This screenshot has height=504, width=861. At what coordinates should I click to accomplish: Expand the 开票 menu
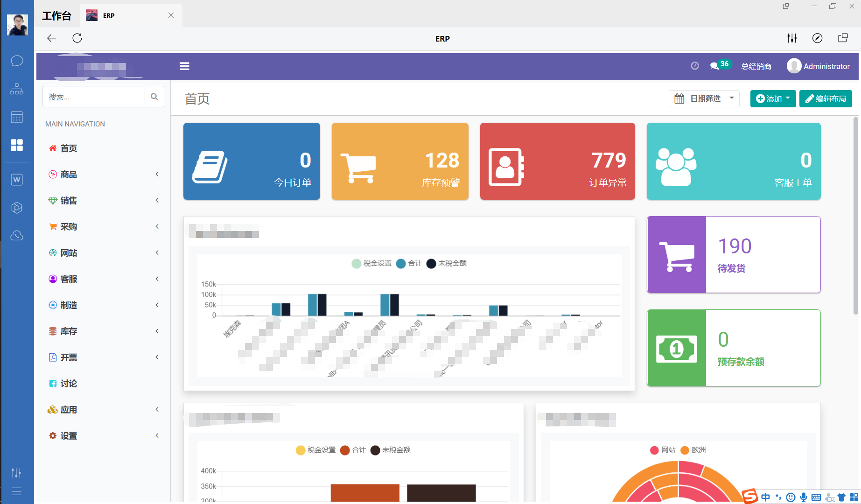pos(103,357)
